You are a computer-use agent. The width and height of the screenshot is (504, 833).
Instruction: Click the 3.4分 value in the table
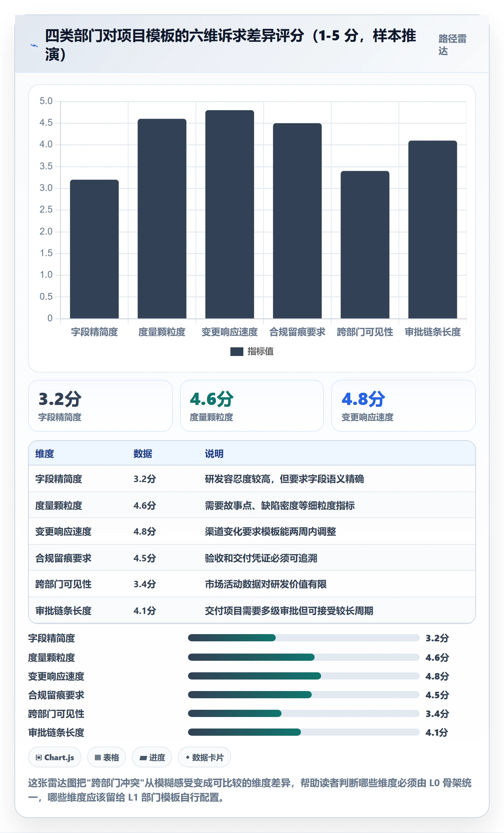[145, 584]
